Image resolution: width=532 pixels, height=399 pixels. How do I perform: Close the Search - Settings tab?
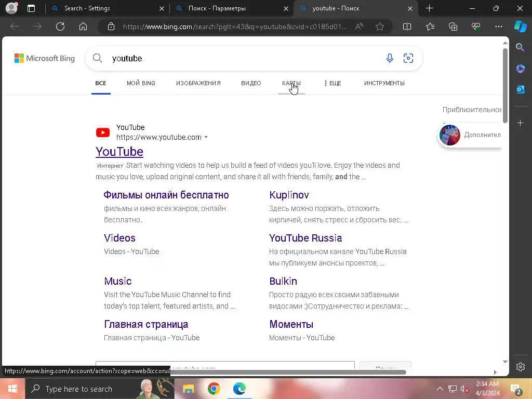point(162,8)
